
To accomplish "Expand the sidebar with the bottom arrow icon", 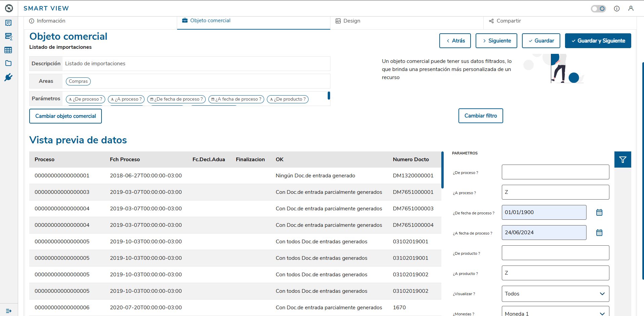I will (x=9, y=311).
